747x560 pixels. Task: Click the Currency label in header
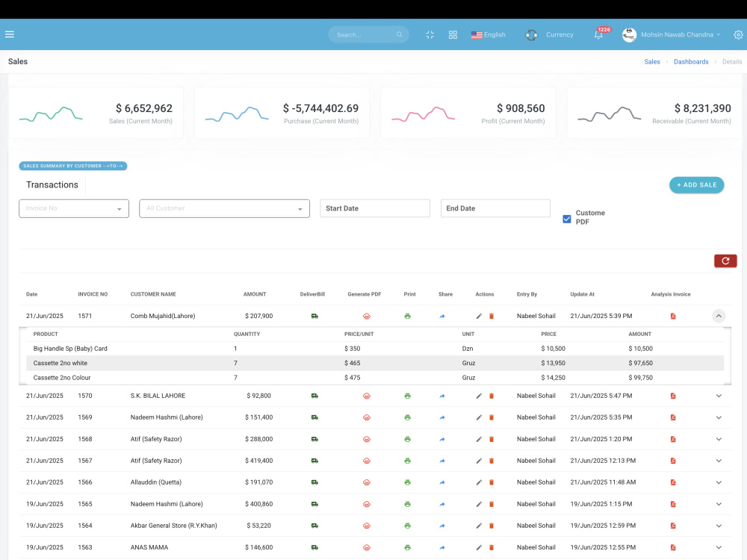point(560,35)
